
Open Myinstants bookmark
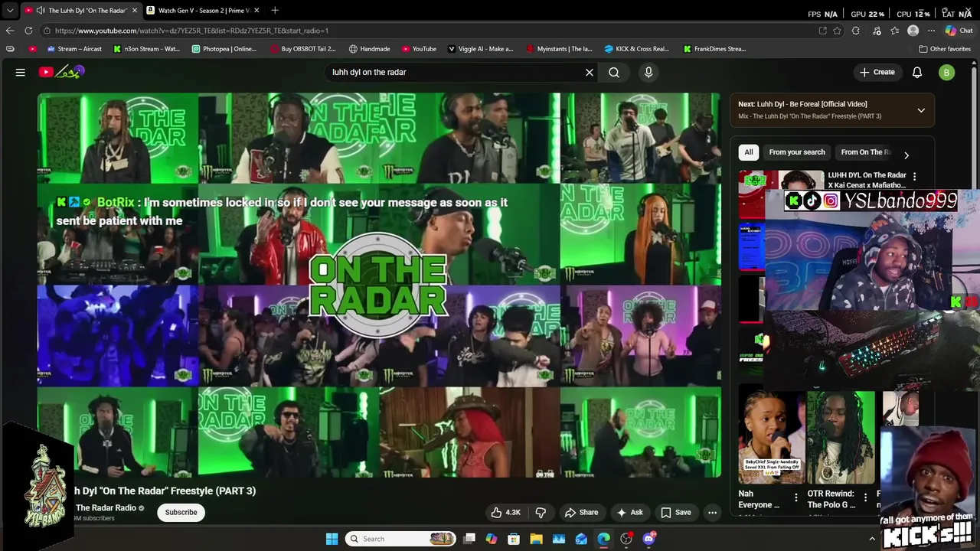[x=559, y=49]
